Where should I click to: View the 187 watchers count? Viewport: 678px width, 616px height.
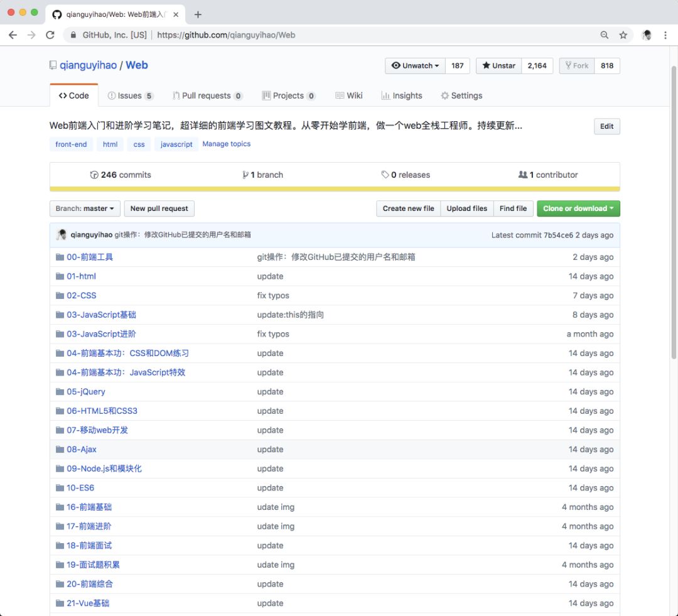coord(458,66)
